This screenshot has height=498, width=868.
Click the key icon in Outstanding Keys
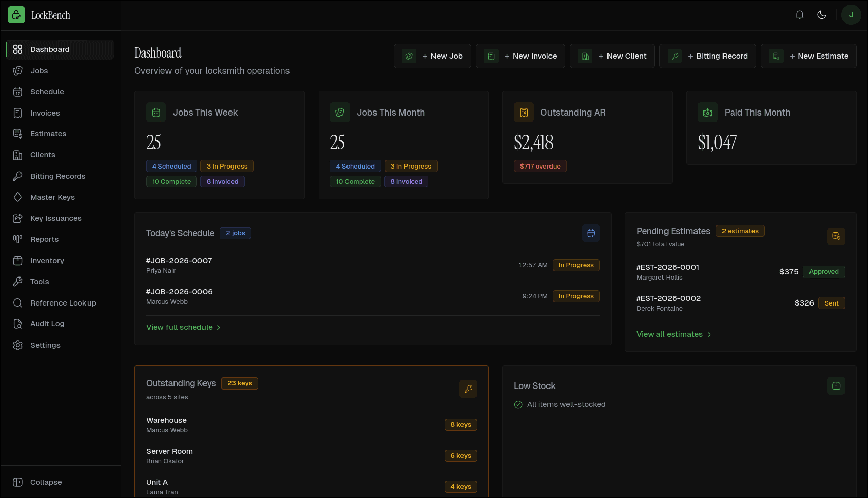tap(468, 389)
